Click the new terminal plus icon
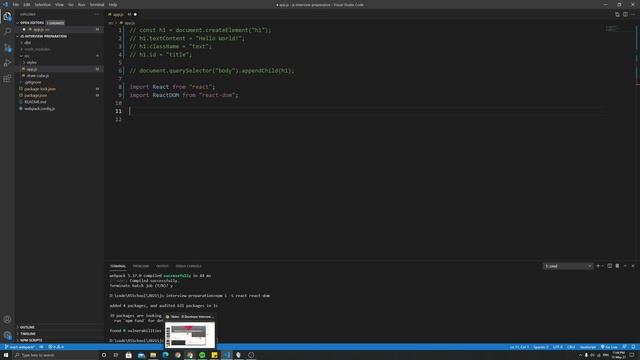 [x=598, y=266]
